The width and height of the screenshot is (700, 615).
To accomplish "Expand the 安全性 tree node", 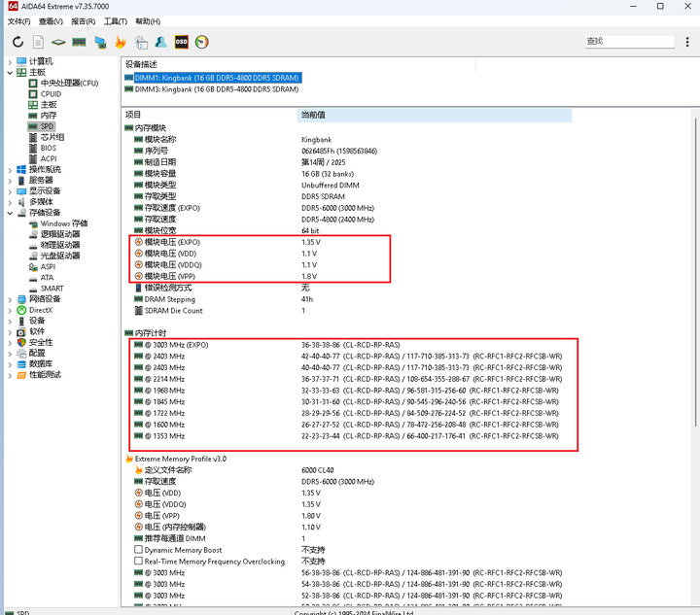I will (10, 343).
